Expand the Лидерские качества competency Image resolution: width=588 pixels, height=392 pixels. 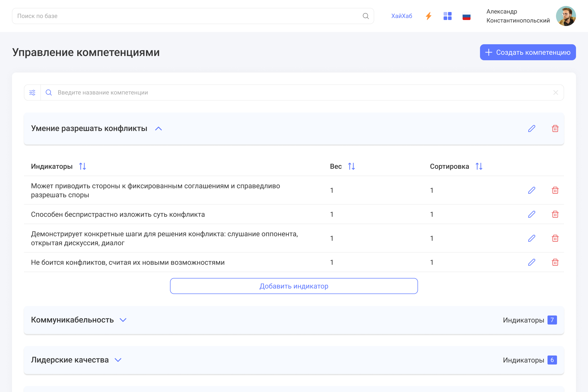[x=118, y=360]
